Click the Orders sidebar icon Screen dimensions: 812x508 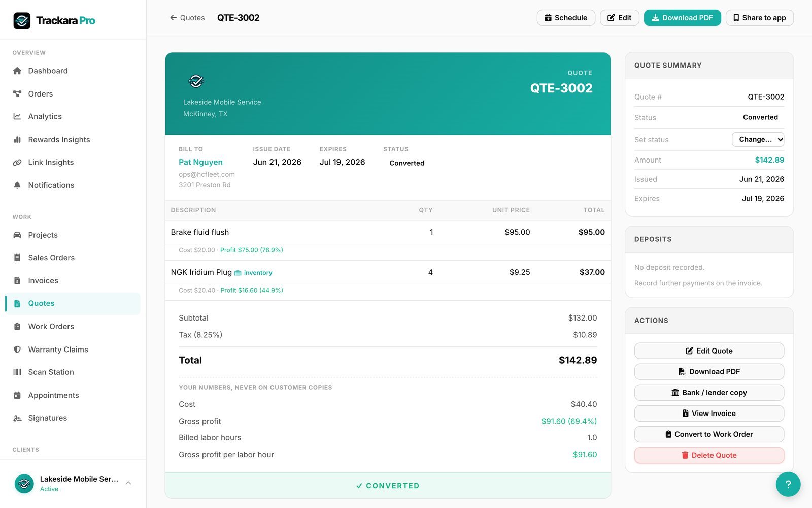[17, 93]
